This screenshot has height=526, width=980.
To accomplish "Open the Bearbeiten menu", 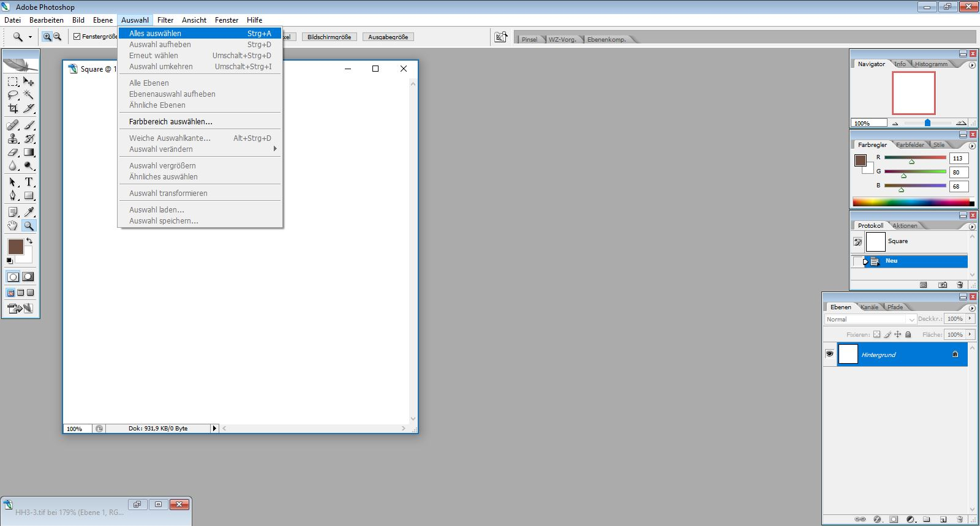I will click(x=47, y=20).
